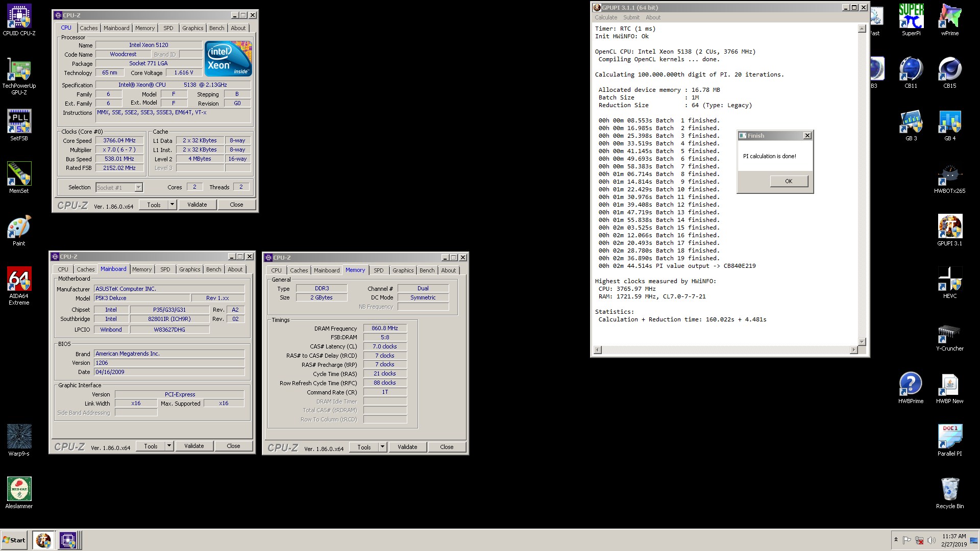This screenshot has width=980, height=551.
Task: Open the Parallel PI desktop shortcut
Action: click(x=950, y=440)
